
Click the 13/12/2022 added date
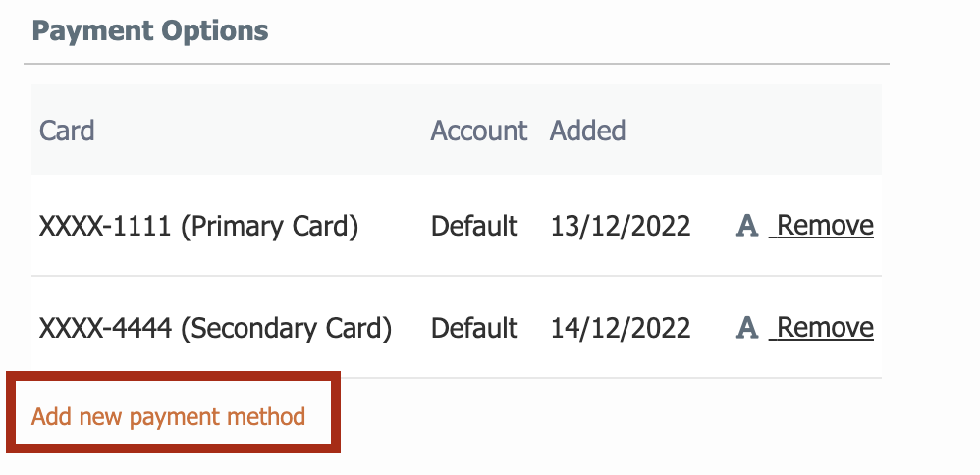[x=620, y=226]
